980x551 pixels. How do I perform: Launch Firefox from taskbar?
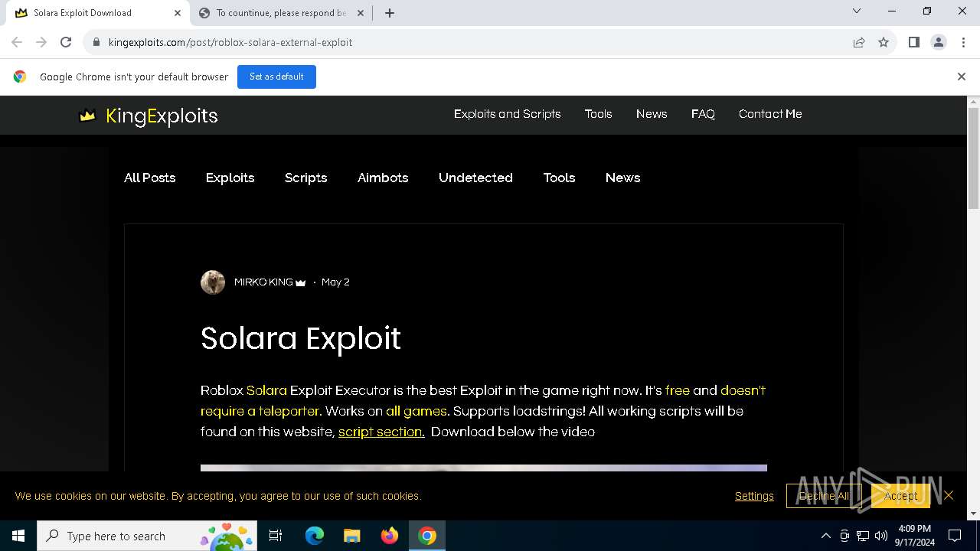pos(390,536)
